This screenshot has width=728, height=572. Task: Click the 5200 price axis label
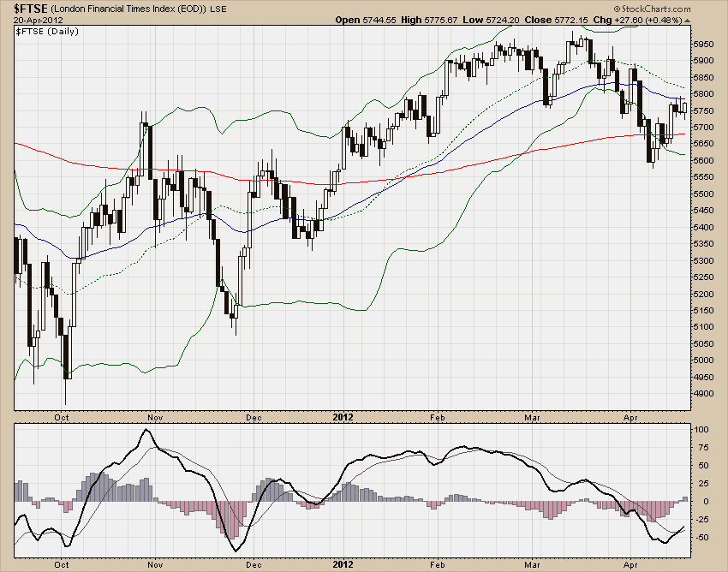point(703,294)
